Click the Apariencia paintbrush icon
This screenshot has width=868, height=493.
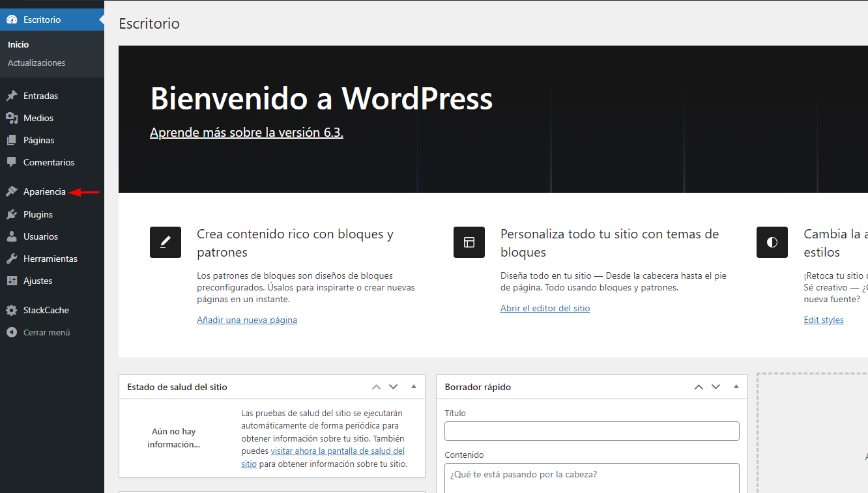tap(12, 191)
